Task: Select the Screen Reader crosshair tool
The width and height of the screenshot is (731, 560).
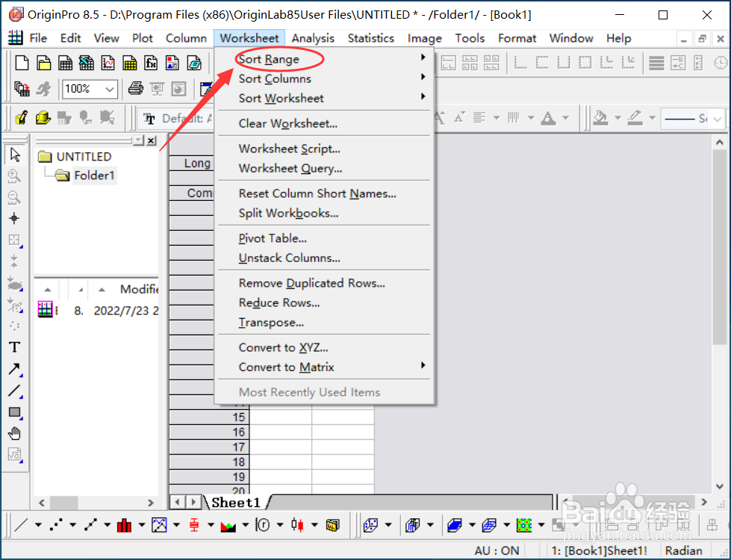Action: [x=14, y=219]
